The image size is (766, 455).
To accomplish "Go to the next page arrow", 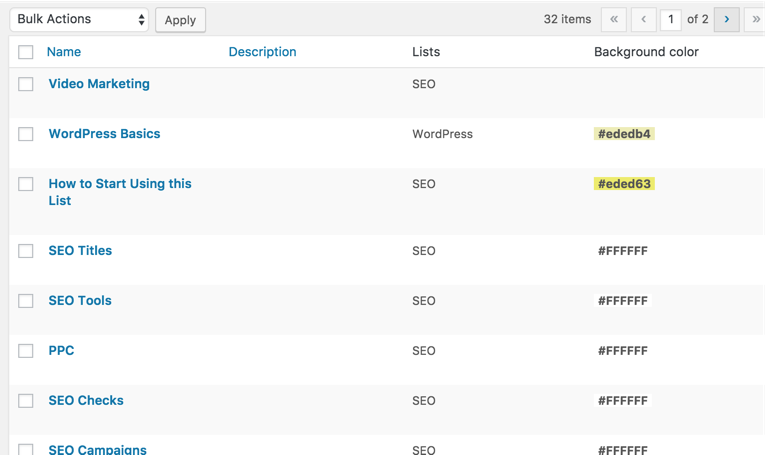I will pyautogui.click(x=726, y=20).
